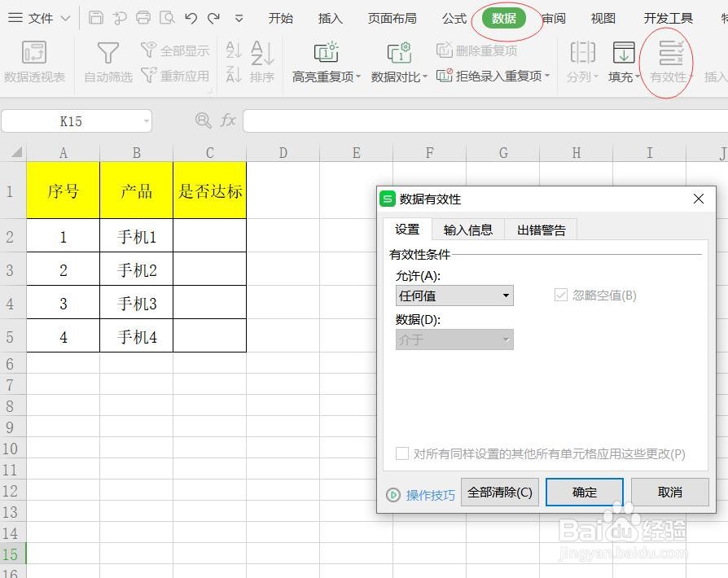Enable apply changes to all similar cells checkbox
Image resolution: width=728 pixels, height=578 pixels.
click(x=401, y=454)
